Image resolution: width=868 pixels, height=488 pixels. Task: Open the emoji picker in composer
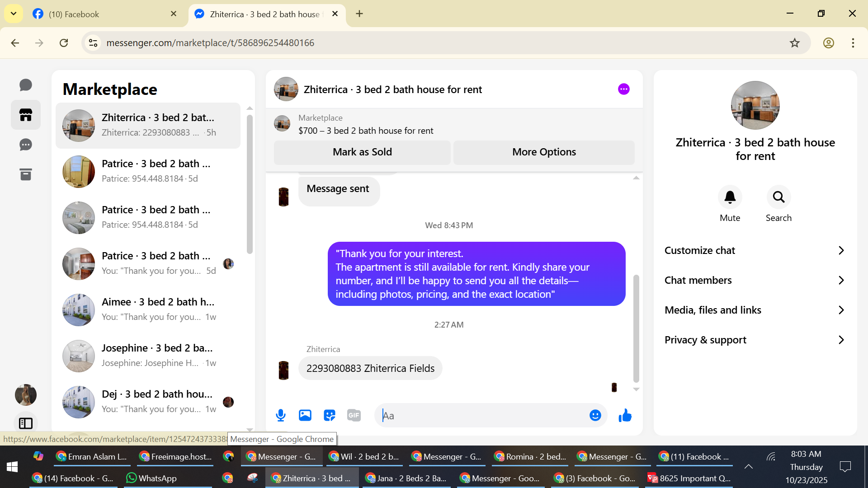pos(595,415)
